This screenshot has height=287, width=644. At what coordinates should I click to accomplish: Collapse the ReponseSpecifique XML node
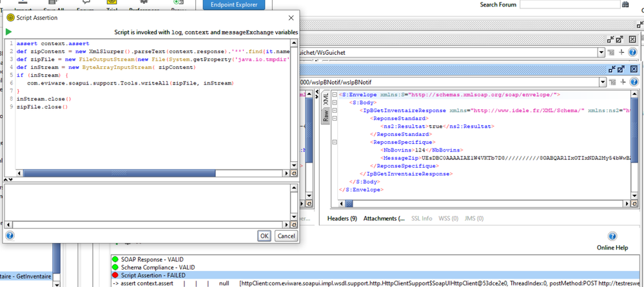pos(333,142)
